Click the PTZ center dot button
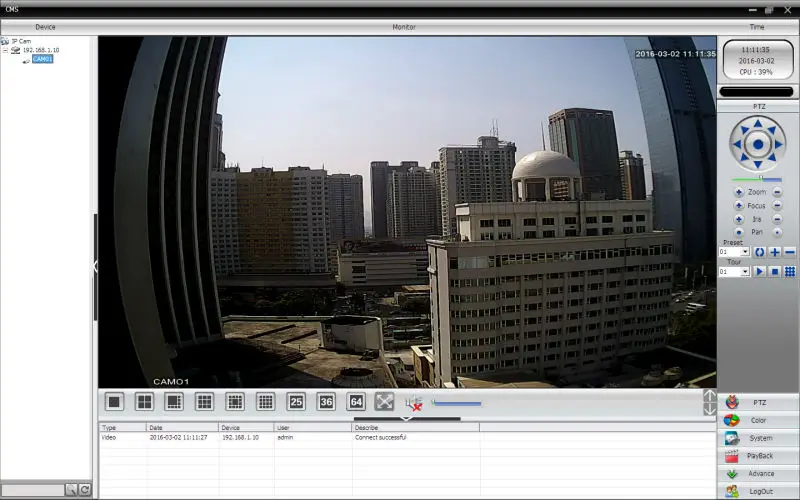The image size is (800, 500). coord(758,144)
